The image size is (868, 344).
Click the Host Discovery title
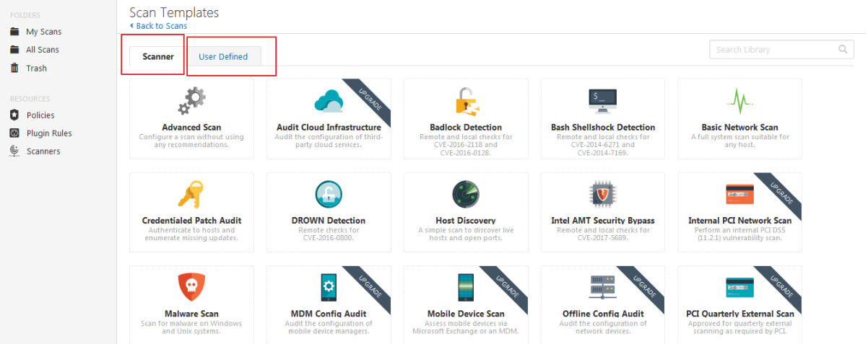pos(466,221)
